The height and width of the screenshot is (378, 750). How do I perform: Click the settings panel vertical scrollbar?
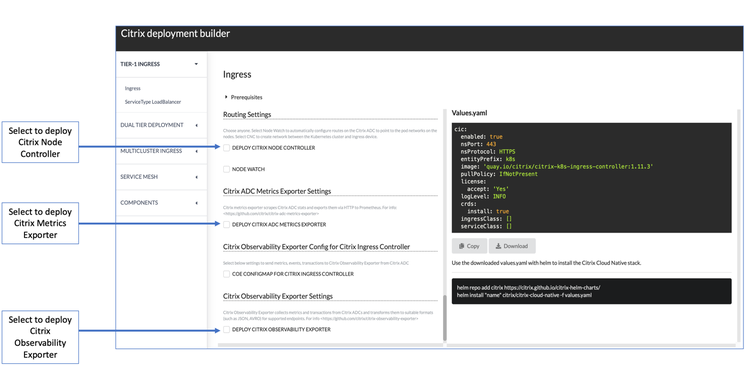(445, 318)
